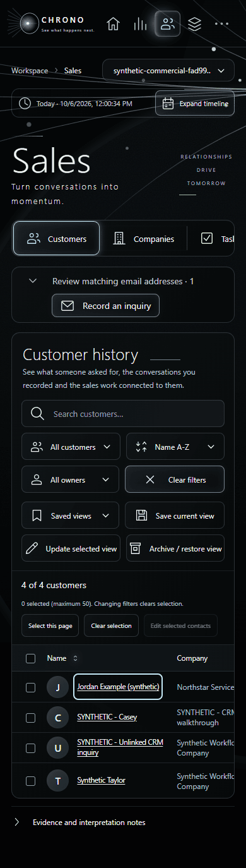Tick the checkbox for Synthetic Taylor row
246x868 pixels.
tap(30, 781)
